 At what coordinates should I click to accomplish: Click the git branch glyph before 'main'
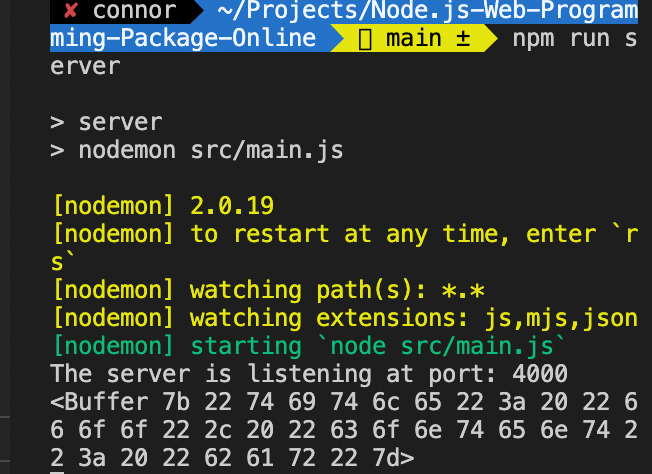365,40
